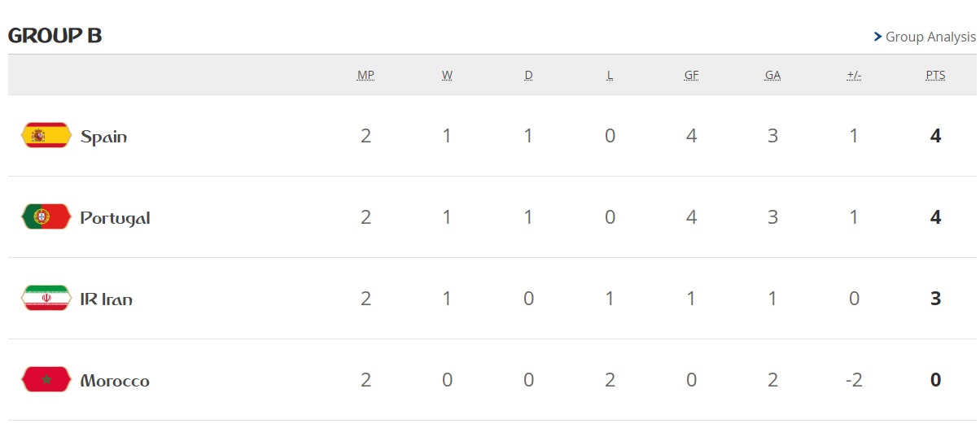Screen dimensions: 980x428
Task: Click the IR Iran flag icon
Action: coord(46,298)
